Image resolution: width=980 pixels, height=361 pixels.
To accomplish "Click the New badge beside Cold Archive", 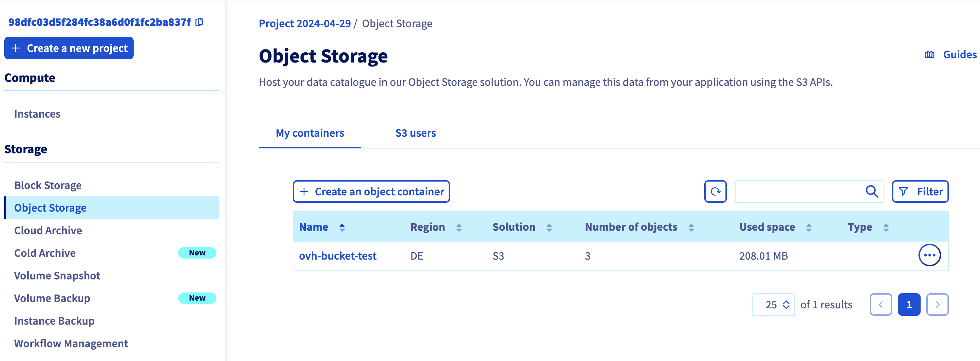I will click(x=197, y=253).
